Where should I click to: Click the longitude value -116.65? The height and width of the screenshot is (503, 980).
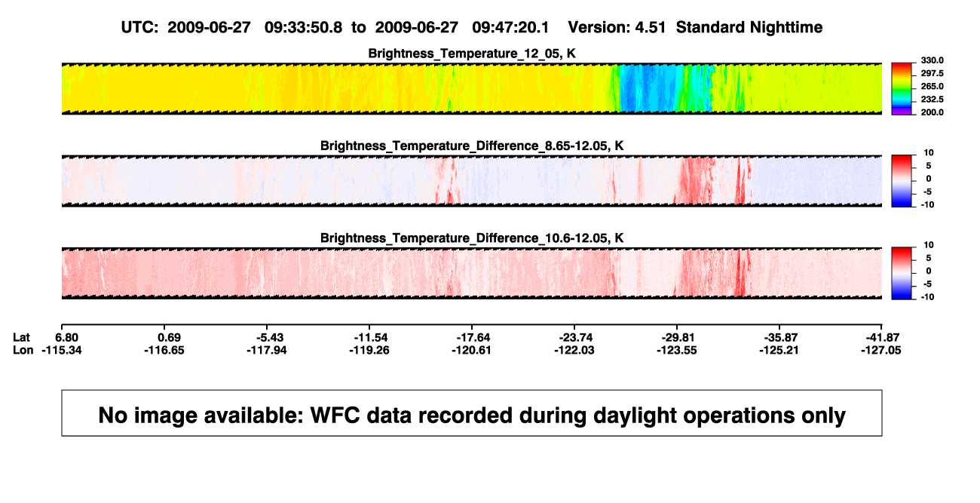[164, 350]
